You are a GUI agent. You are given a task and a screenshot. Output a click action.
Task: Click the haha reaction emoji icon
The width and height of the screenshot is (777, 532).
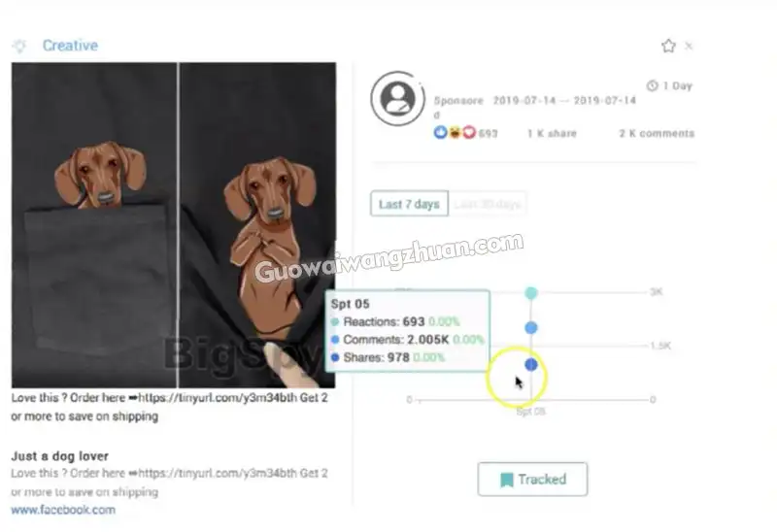(x=455, y=132)
